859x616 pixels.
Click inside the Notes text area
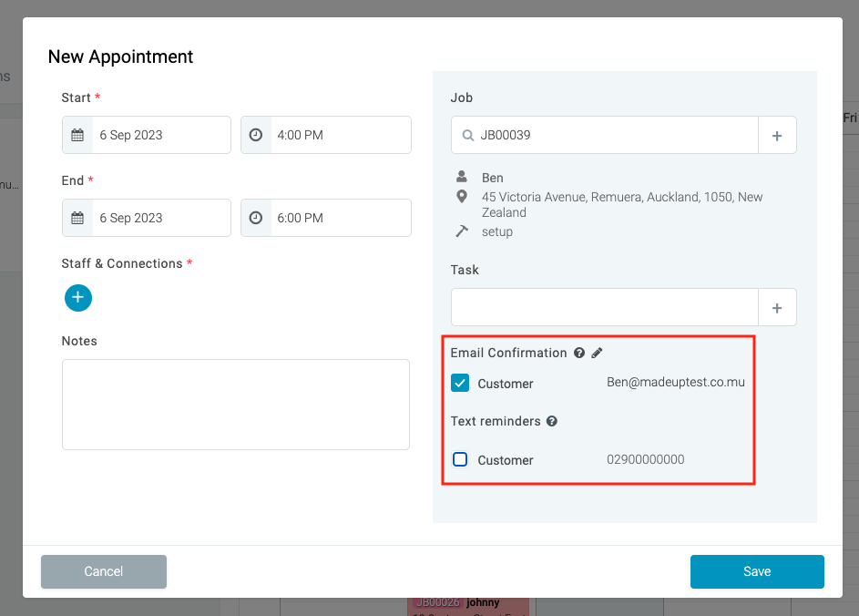pos(235,404)
